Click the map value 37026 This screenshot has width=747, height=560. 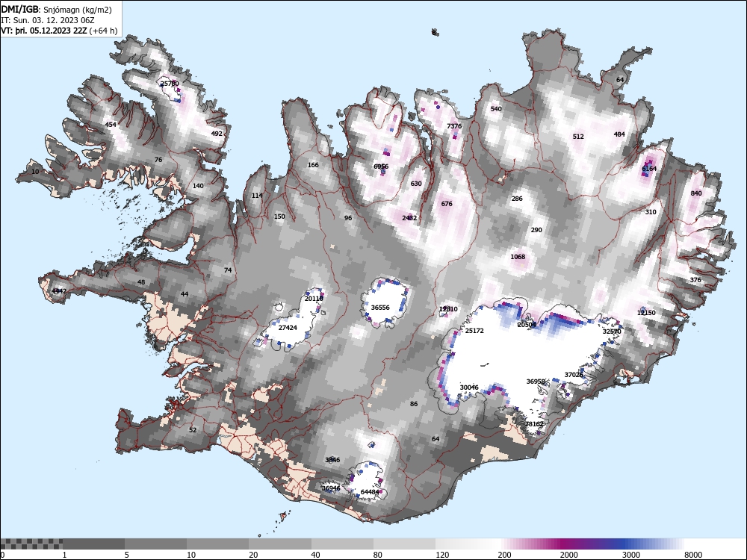click(x=574, y=375)
